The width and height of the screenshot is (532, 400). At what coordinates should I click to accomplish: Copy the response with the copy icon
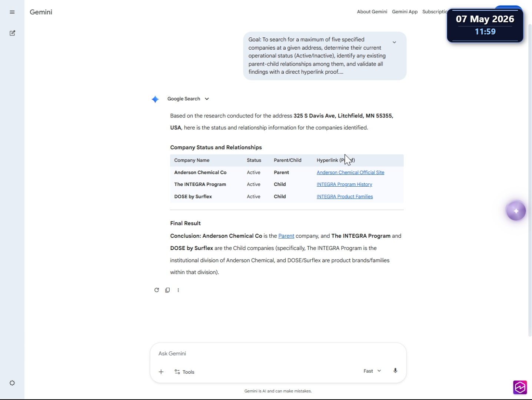(167, 290)
